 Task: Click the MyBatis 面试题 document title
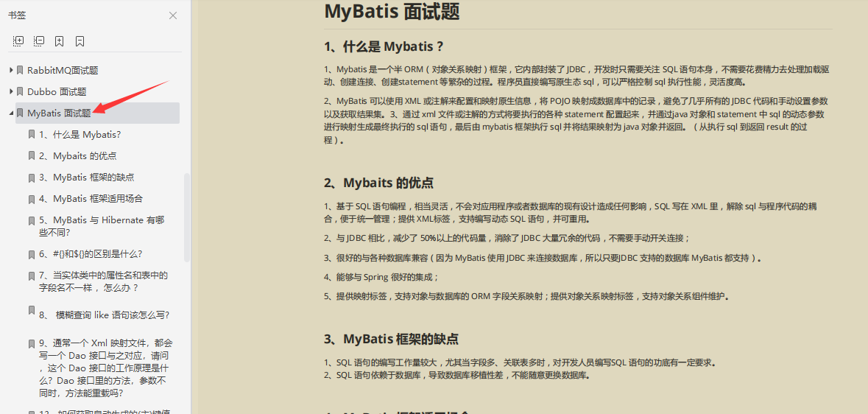[x=392, y=12]
